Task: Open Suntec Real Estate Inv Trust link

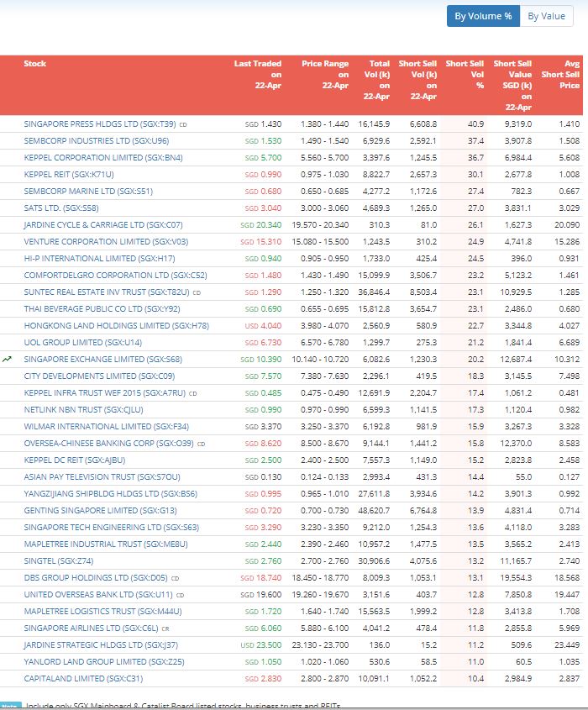Action: click(x=107, y=292)
